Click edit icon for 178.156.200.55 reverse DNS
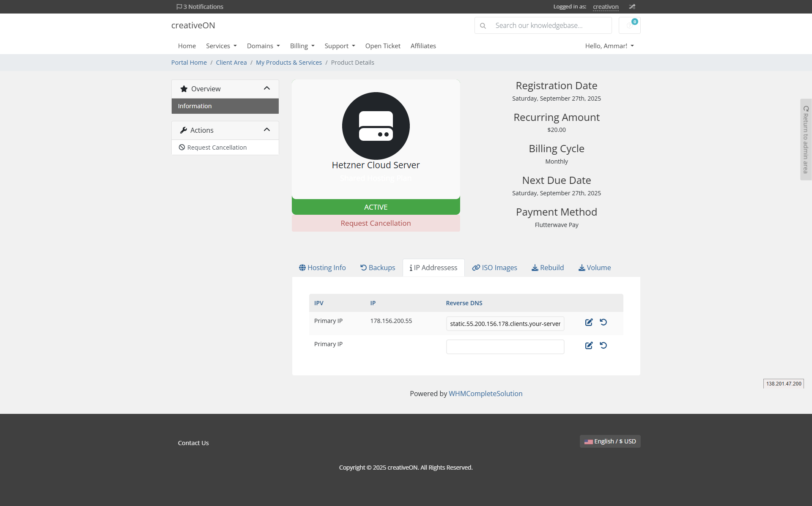This screenshot has width=812, height=506. tap(589, 323)
